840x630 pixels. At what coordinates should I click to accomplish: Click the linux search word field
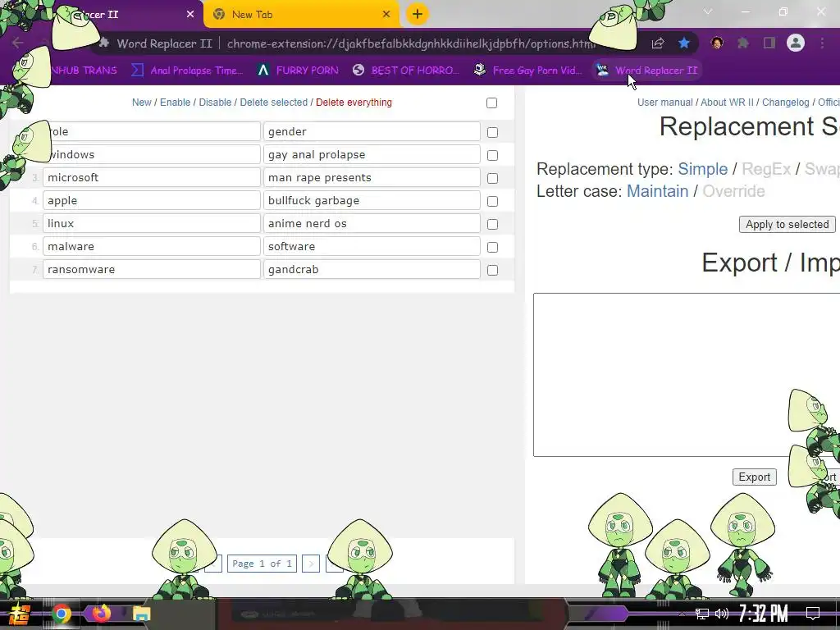click(152, 223)
